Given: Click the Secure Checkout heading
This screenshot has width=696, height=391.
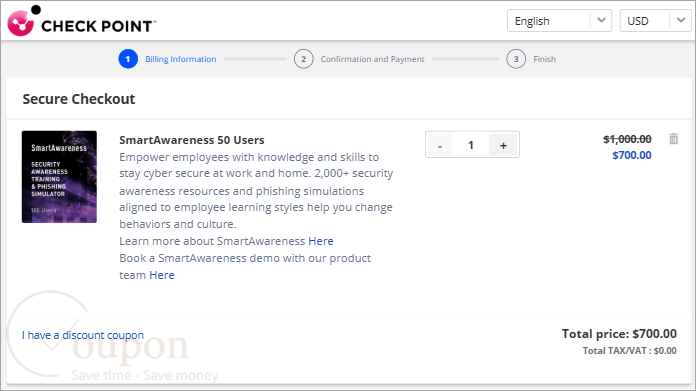Looking at the screenshot, I should coord(79,99).
